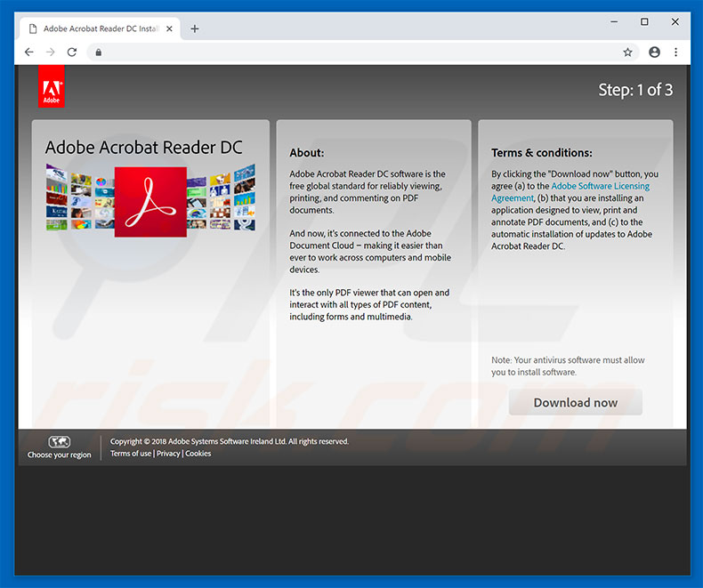Click the Choose your region map icon

point(60,441)
